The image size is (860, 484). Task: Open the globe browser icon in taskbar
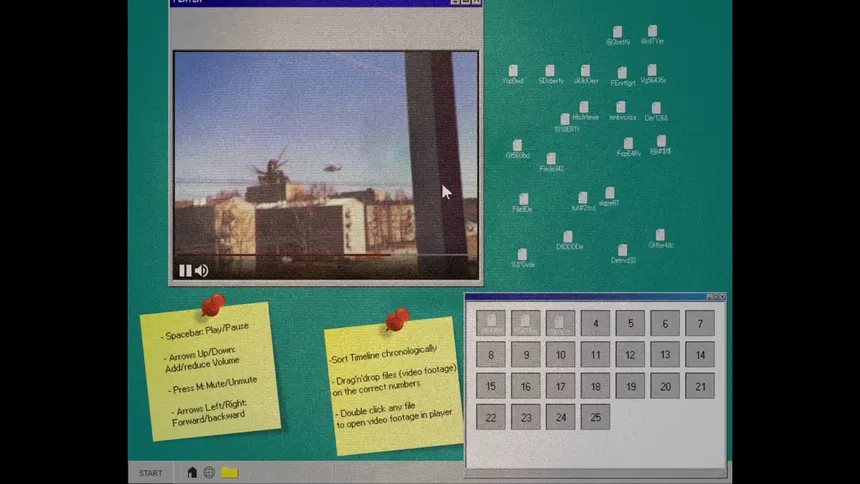point(209,473)
